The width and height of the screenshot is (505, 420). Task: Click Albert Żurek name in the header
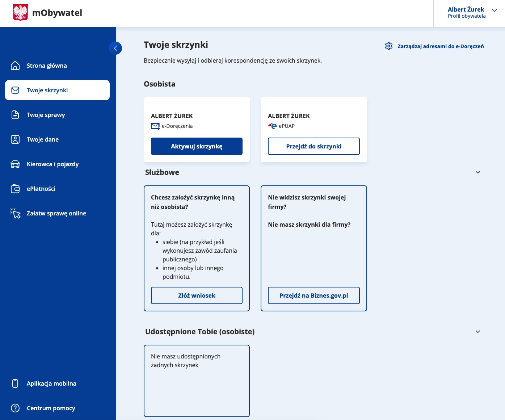(x=466, y=9)
